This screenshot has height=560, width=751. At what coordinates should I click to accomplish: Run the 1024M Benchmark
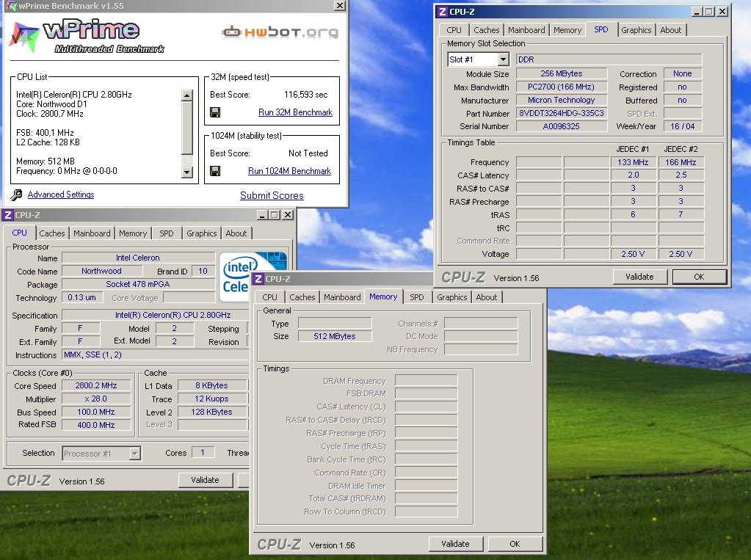pos(289,171)
